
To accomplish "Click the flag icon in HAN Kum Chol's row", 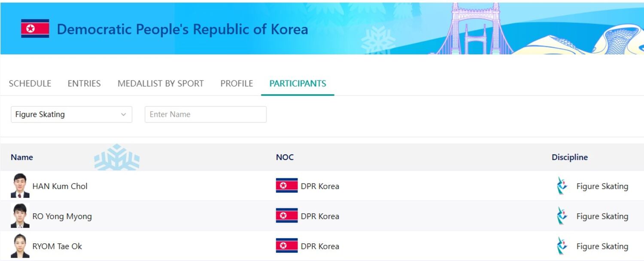I will (286, 186).
